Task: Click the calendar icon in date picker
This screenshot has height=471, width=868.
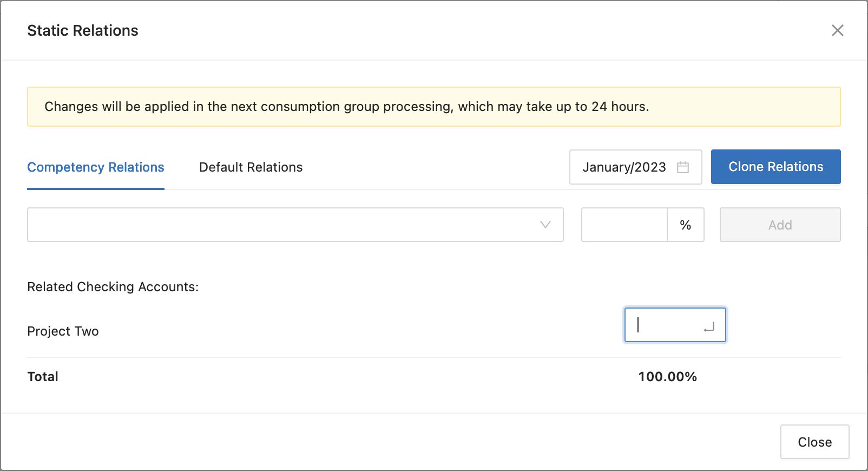Action: pos(683,167)
